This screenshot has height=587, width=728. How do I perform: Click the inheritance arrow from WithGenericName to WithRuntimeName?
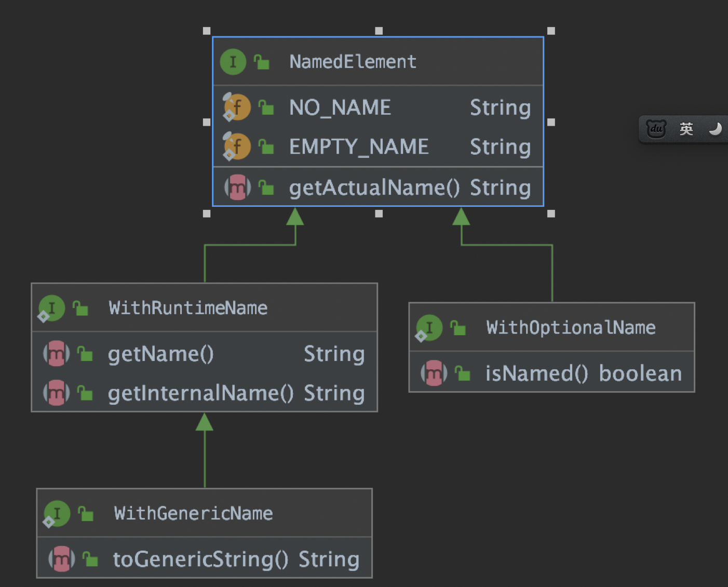tap(205, 450)
